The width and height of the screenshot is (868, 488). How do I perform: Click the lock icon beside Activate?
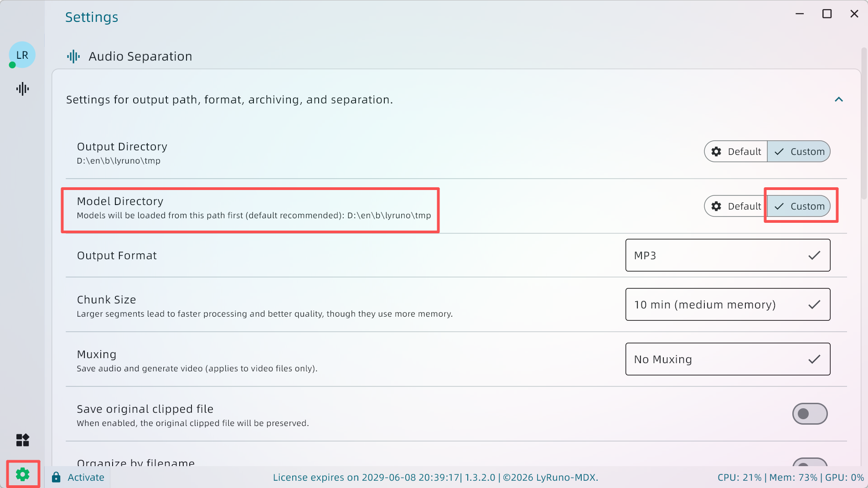[x=56, y=477]
